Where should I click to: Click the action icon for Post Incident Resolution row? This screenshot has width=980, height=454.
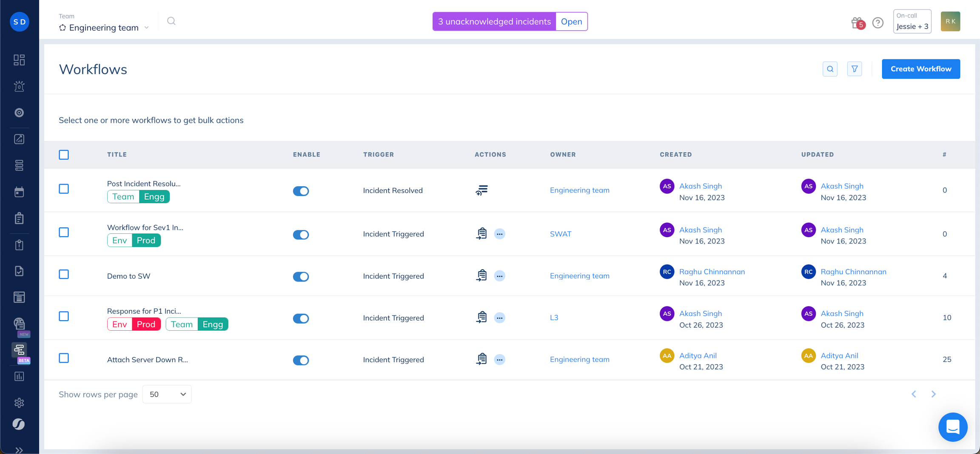[x=481, y=190]
